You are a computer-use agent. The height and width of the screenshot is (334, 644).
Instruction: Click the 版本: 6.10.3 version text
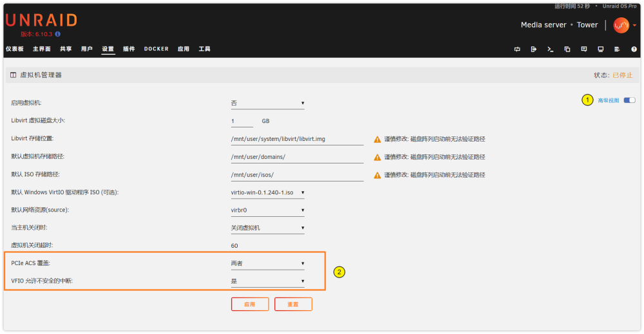click(37, 35)
